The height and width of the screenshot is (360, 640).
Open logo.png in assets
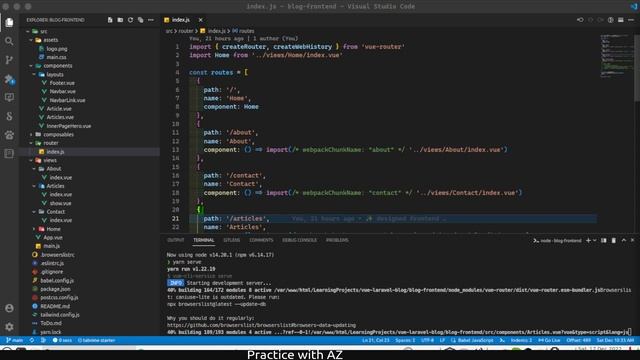click(x=57, y=49)
